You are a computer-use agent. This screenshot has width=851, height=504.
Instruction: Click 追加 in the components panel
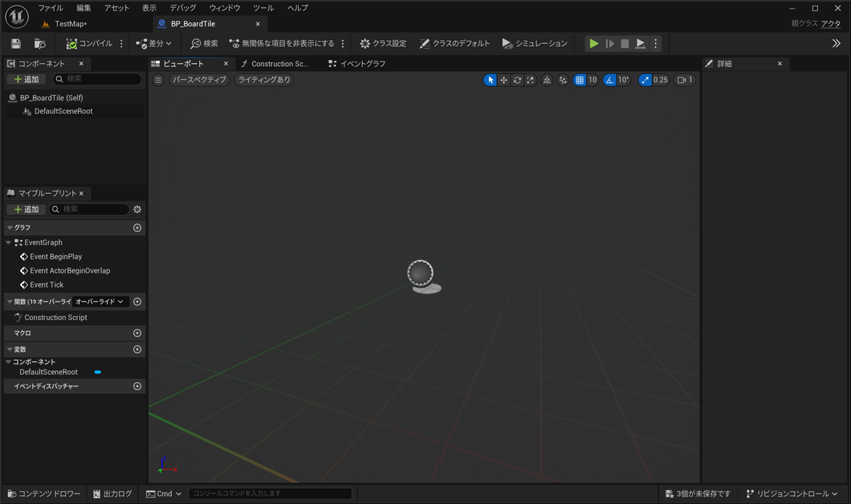pyautogui.click(x=26, y=79)
